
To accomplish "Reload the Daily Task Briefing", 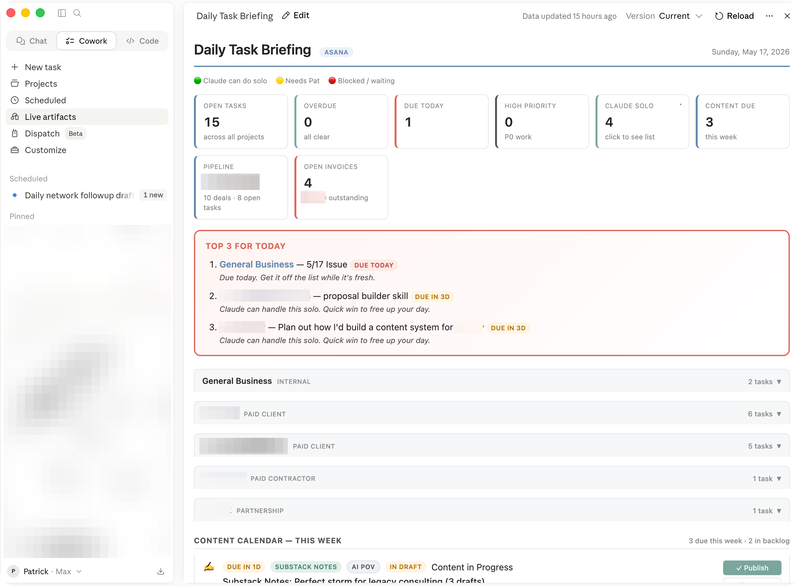I will (734, 16).
